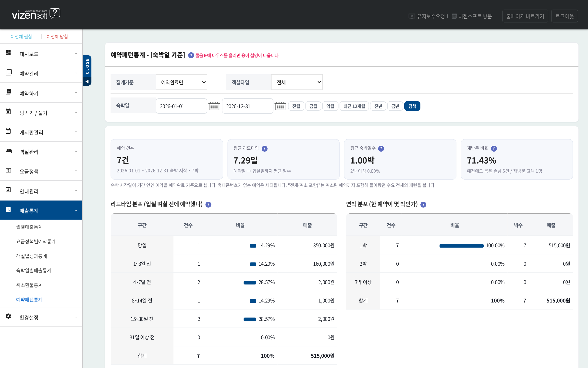Click the 객실관리 bed icon
The width and height of the screenshot is (588, 368).
point(8,151)
